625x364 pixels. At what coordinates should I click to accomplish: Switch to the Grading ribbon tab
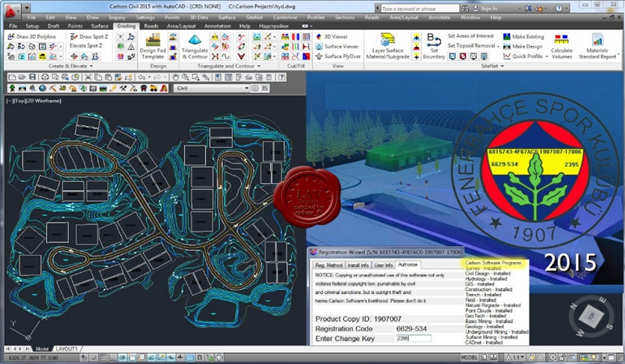[x=126, y=26]
